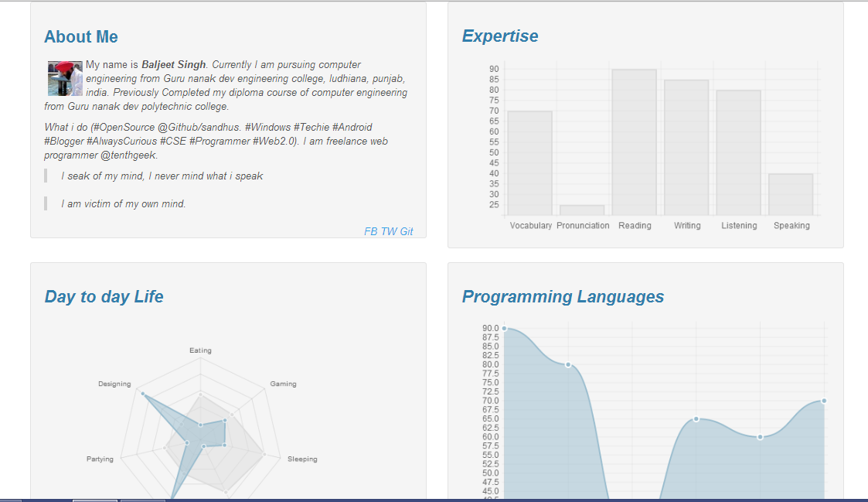Click the 25 value on Expertise y-axis
Image resolution: width=868 pixels, height=502 pixels.
tap(494, 205)
